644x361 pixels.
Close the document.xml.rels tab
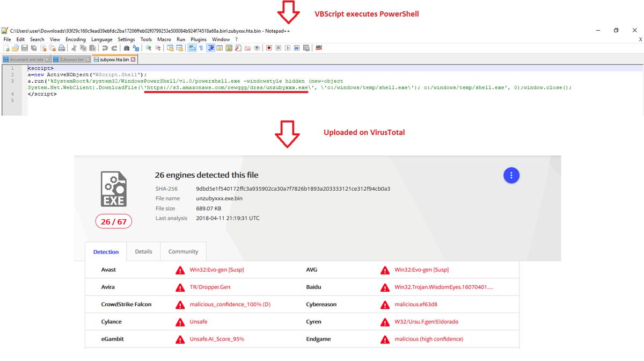click(47, 60)
